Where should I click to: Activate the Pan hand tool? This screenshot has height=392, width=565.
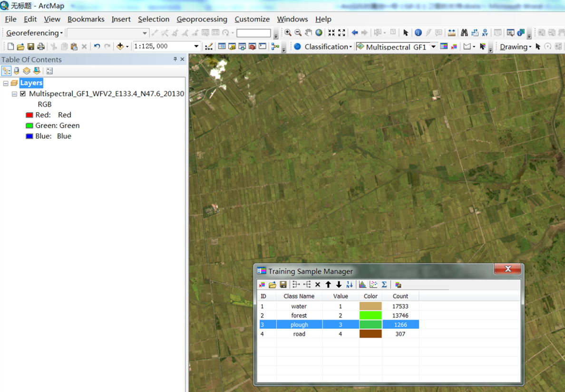[x=309, y=33]
